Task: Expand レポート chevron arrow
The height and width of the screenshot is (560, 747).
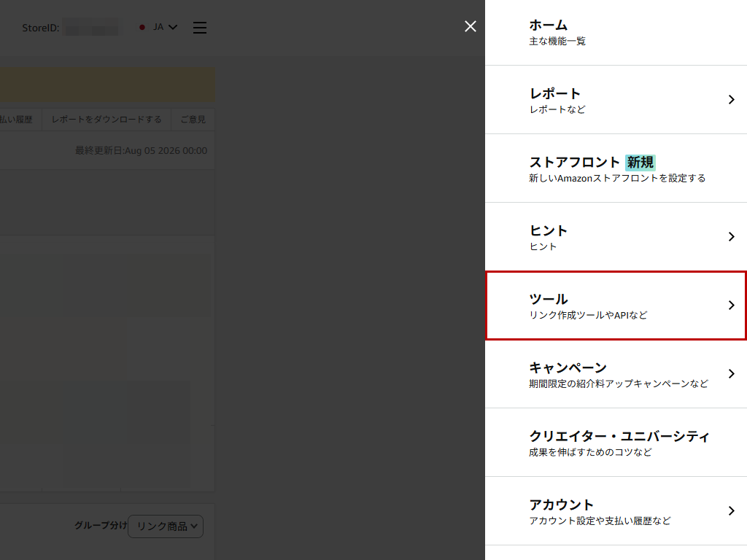Action: click(x=731, y=99)
